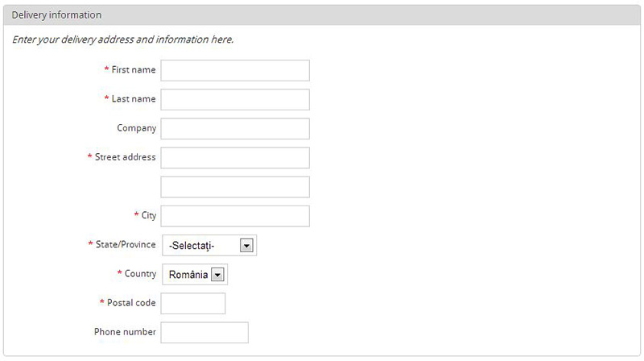Click the "Last name" label text
The image size is (644, 361).
(134, 99)
